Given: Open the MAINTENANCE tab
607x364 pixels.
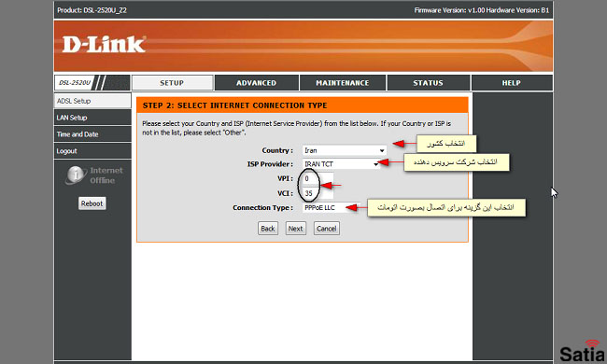Looking at the screenshot, I should pos(342,83).
